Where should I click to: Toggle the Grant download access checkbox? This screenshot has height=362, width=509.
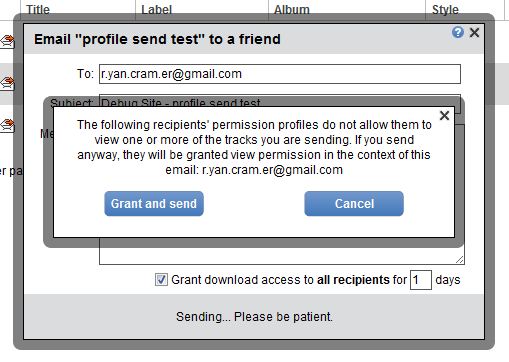[x=161, y=279]
